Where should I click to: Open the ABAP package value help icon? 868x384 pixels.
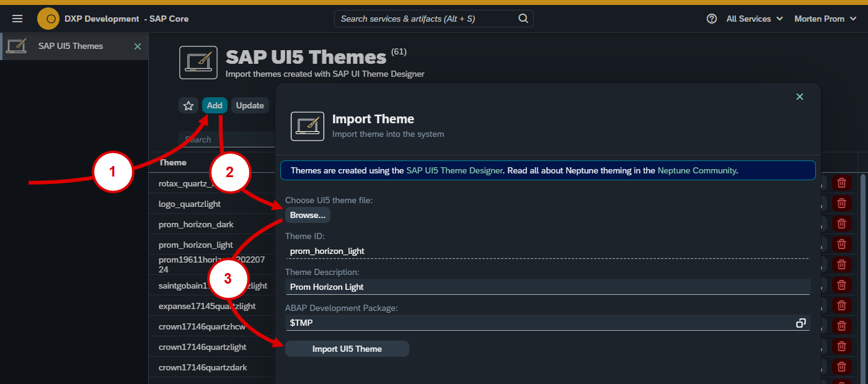tap(800, 323)
